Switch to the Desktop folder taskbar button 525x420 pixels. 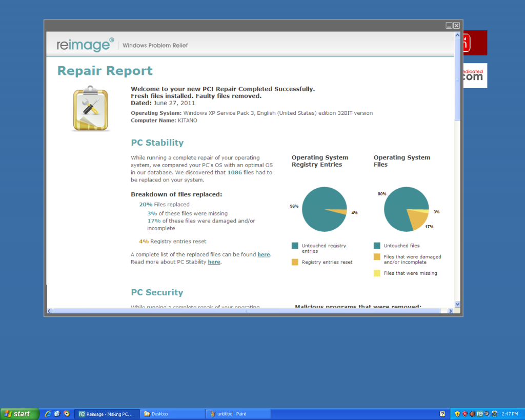[172, 414]
